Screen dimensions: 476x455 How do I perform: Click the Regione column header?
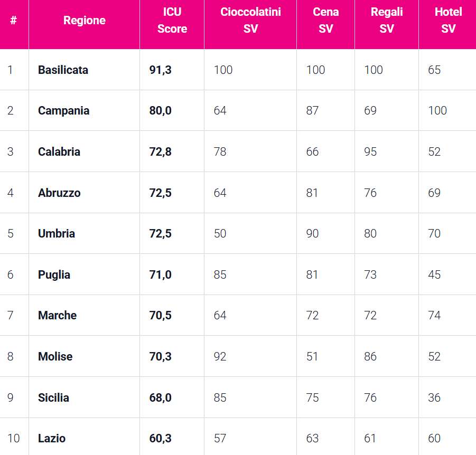(x=85, y=21)
